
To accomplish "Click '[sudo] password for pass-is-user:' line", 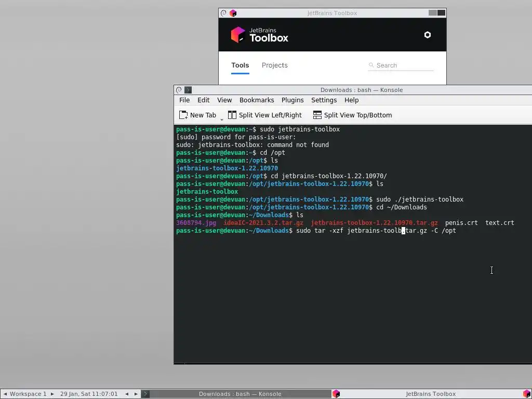I will point(236,137).
